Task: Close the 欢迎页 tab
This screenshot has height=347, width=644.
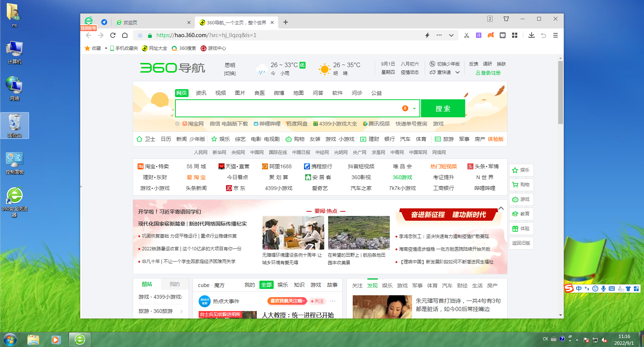Action: pyautogui.click(x=189, y=22)
